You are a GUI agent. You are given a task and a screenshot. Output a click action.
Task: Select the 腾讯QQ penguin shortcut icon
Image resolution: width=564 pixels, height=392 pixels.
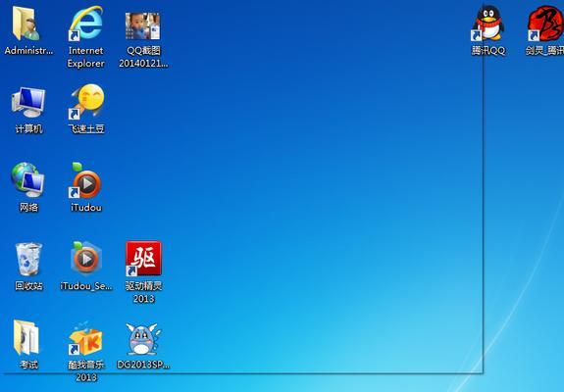pyautogui.click(x=487, y=24)
